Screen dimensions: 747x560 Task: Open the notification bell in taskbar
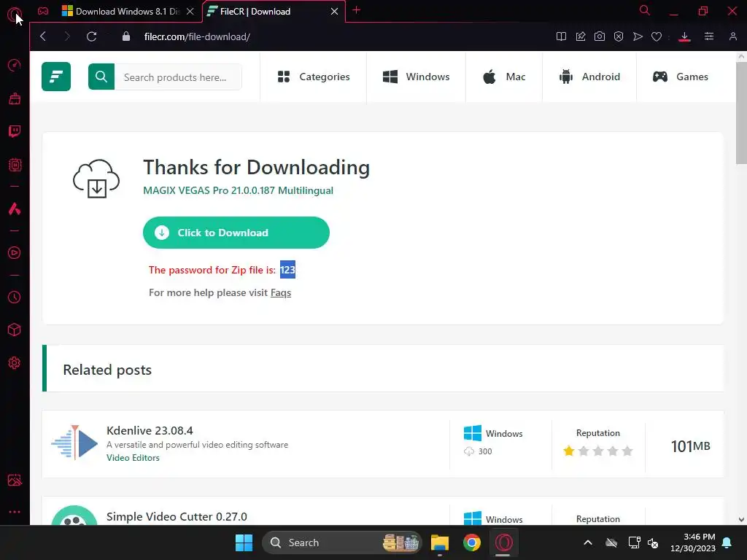point(727,542)
